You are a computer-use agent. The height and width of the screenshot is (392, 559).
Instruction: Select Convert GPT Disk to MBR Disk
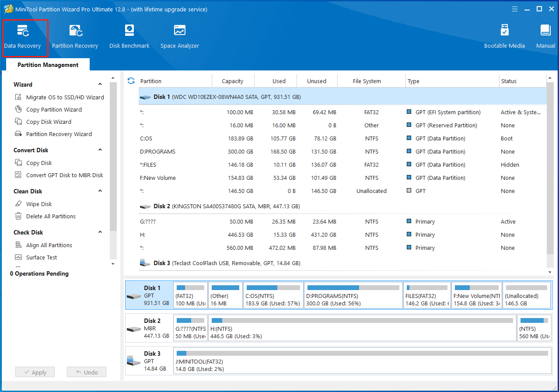[59, 175]
